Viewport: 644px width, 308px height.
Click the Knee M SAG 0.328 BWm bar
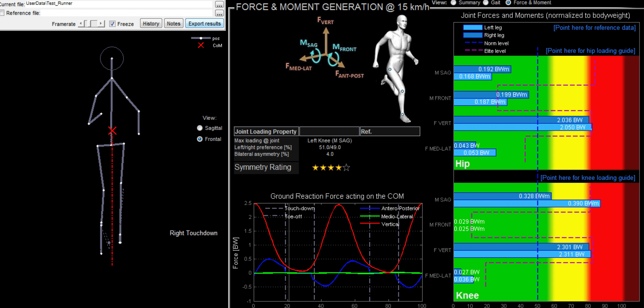coord(502,196)
